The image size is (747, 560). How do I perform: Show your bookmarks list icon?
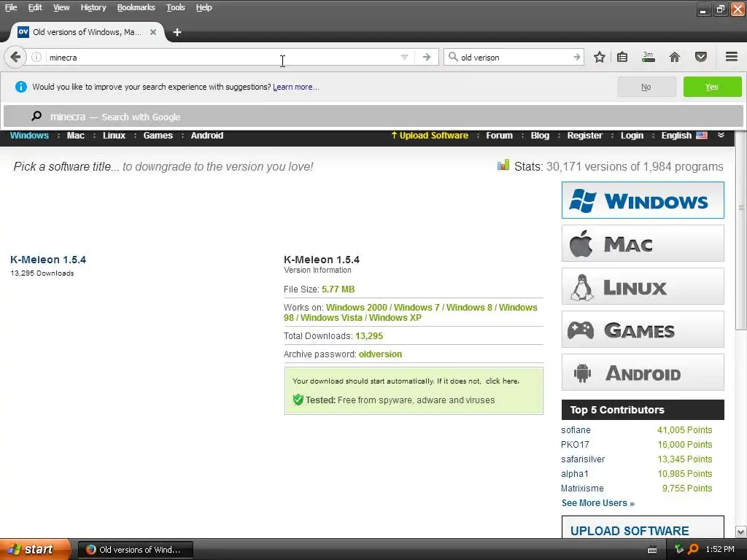pyautogui.click(x=622, y=57)
